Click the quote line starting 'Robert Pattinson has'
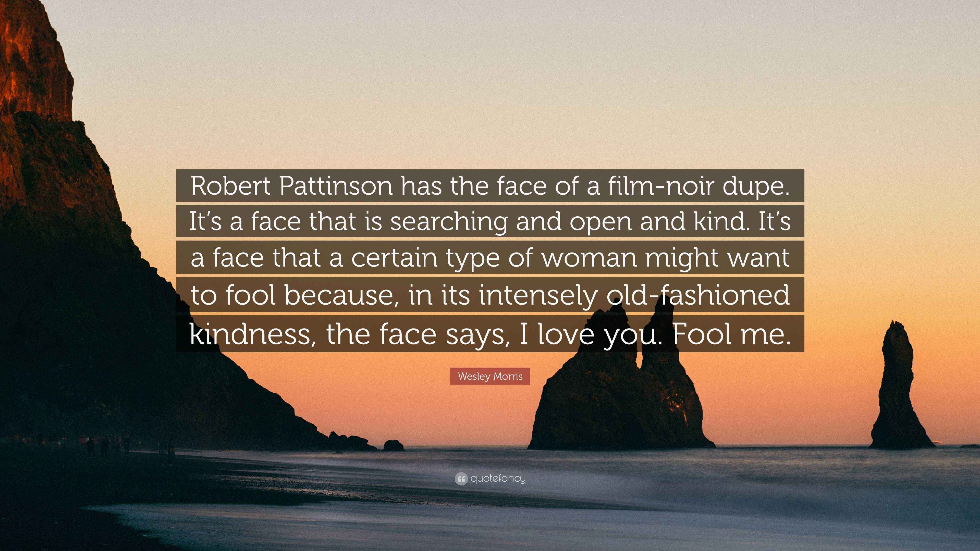This screenshot has width=980, height=551. [x=490, y=185]
